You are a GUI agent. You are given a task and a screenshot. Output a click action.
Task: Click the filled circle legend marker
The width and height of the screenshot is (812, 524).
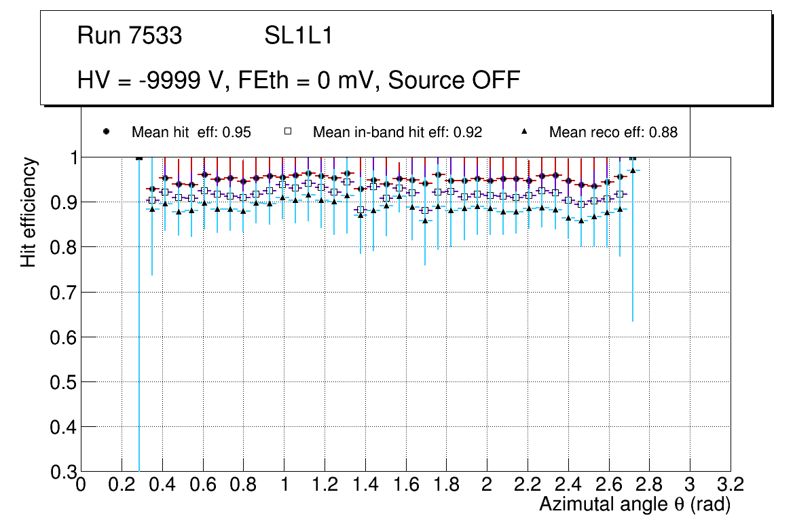(106, 132)
